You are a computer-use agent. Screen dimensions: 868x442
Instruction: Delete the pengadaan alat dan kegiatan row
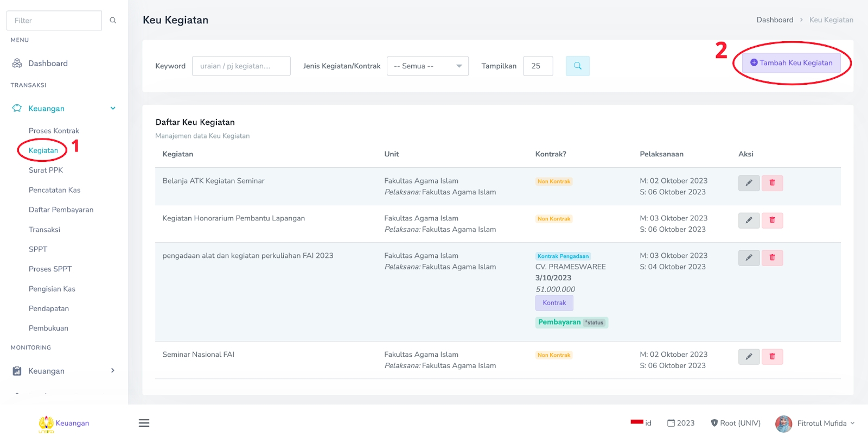tap(772, 258)
